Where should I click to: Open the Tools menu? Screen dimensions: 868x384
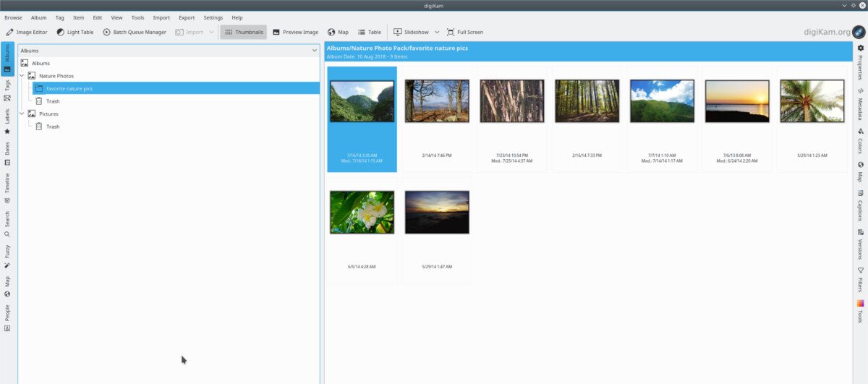pyautogui.click(x=137, y=17)
